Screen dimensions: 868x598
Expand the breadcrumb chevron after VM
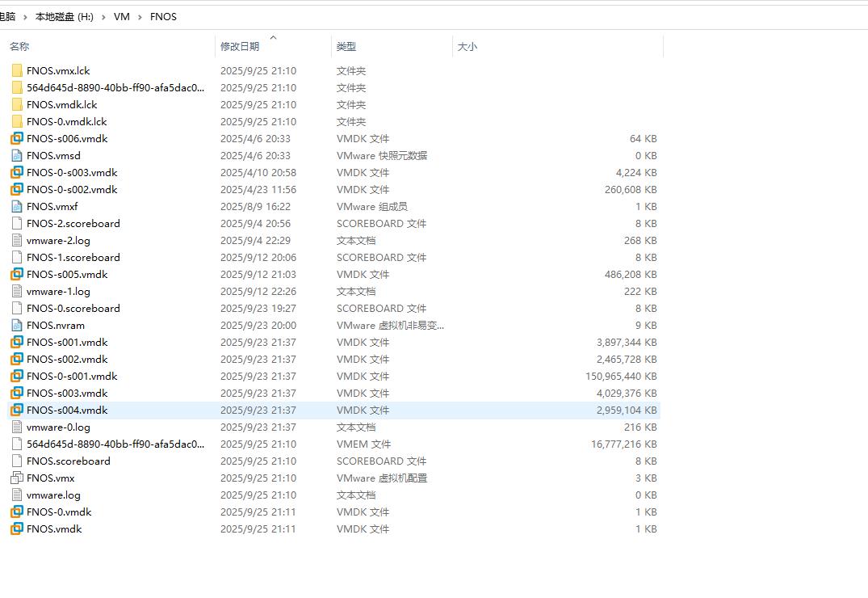(140, 17)
